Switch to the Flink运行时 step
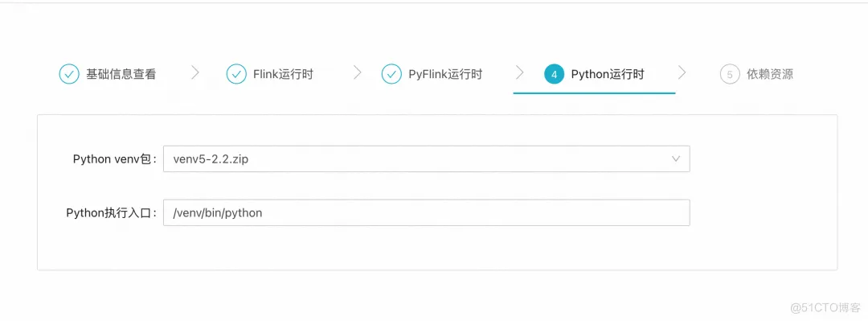Viewport: 868px width, 321px height. point(284,74)
